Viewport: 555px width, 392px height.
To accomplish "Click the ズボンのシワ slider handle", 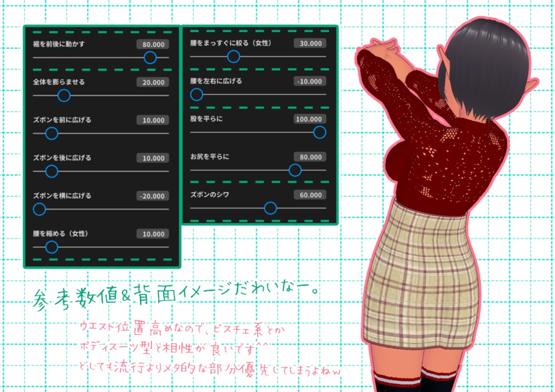I will tap(270, 208).
